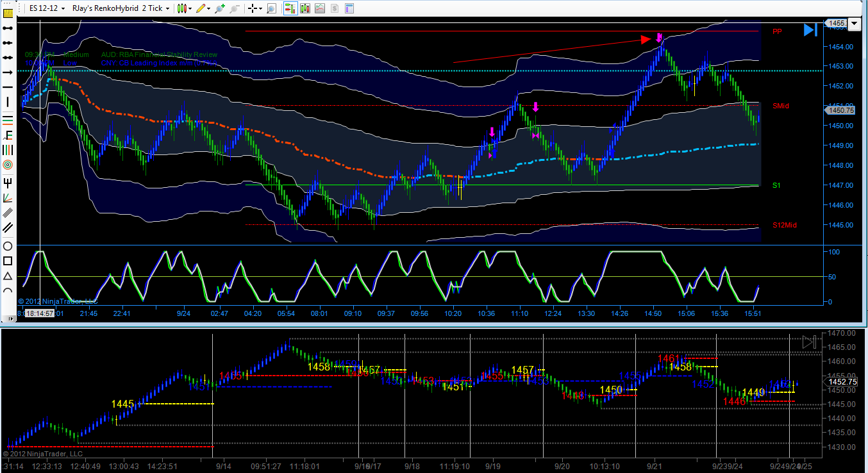This screenshot has height=473, width=868.
Task: Select the black parallel-lines channel tool
Action: click(8, 228)
